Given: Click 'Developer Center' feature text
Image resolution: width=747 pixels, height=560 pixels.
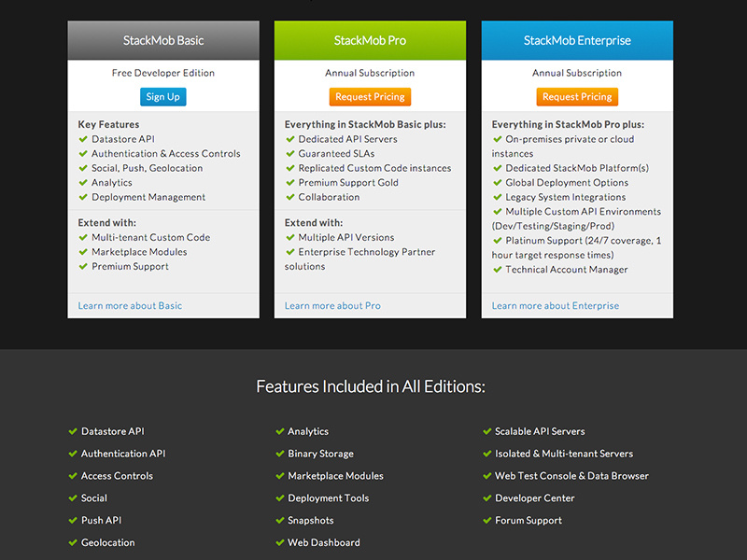Looking at the screenshot, I should pos(534,498).
